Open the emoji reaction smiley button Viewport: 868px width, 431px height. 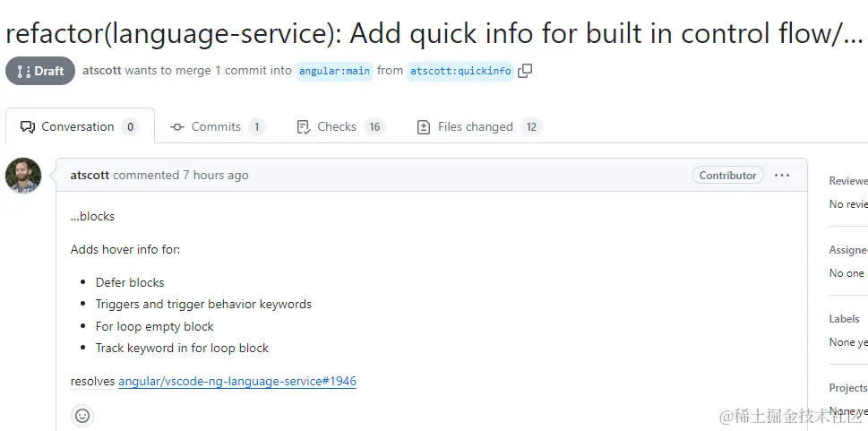[x=82, y=416]
